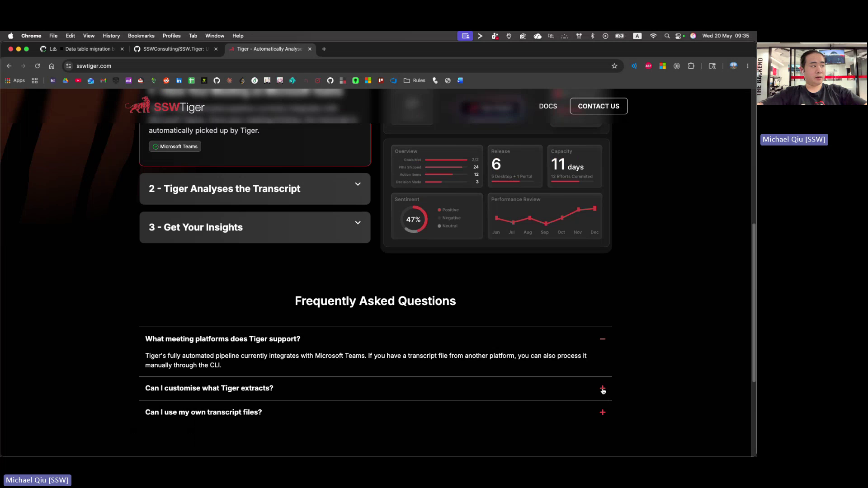Screen dimensions: 868x488
Task: Open the Chrome profile avatar
Action: (733, 66)
